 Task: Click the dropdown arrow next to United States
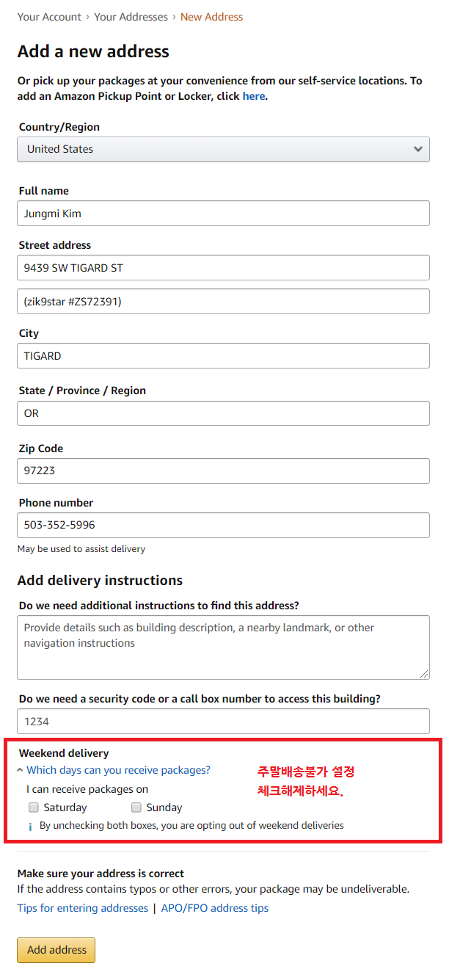417,149
